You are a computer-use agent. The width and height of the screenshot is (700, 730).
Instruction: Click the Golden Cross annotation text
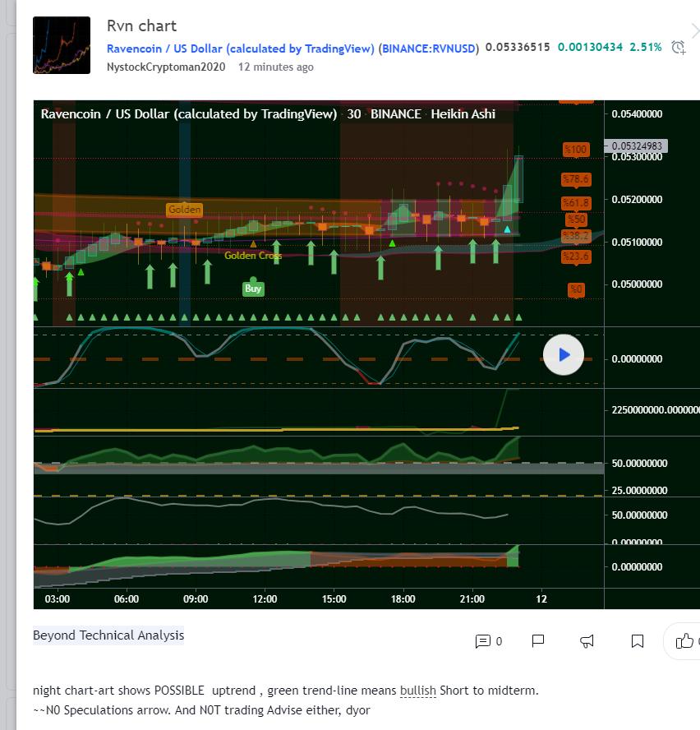pyautogui.click(x=253, y=256)
